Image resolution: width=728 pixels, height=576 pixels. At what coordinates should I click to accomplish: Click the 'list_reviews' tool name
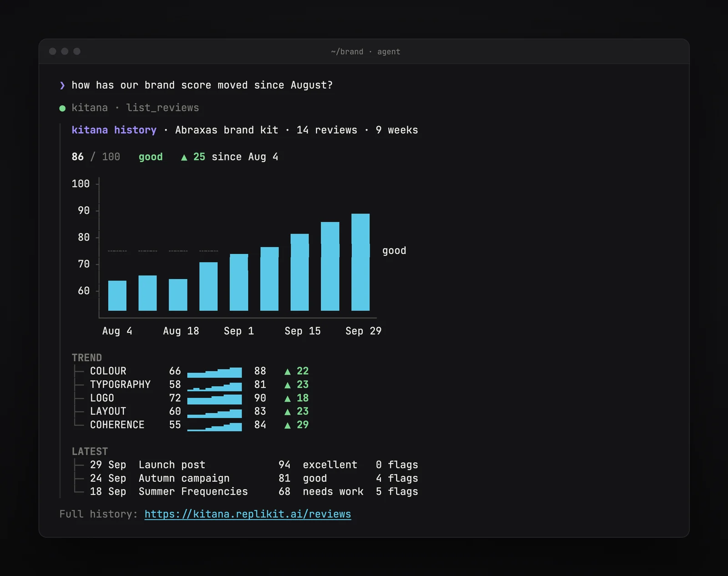click(162, 108)
